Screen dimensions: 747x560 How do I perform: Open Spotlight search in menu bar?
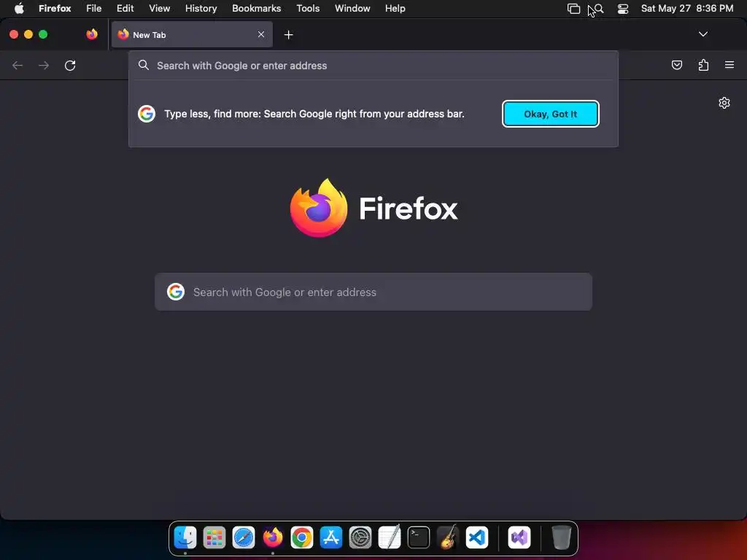[x=599, y=9]
